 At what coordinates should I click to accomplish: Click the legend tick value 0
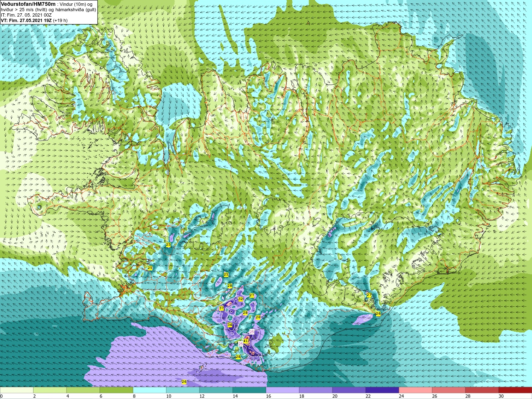2,396
